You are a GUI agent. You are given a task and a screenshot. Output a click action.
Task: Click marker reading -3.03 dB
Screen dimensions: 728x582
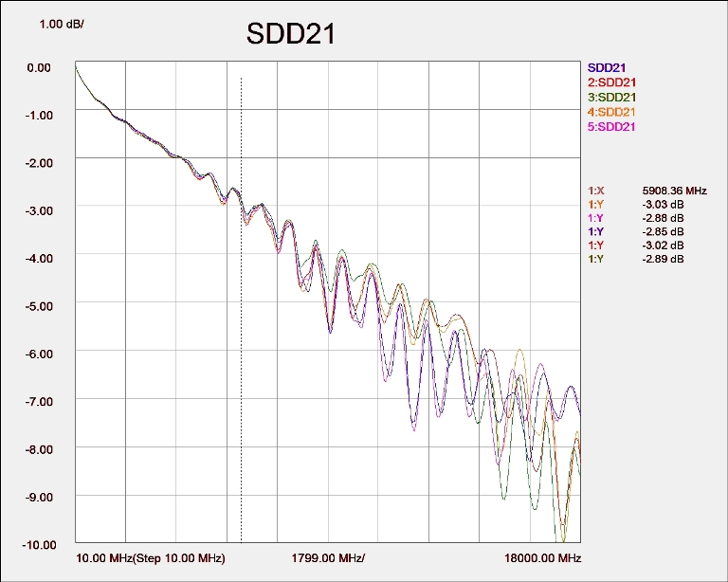tap(663, 205)
